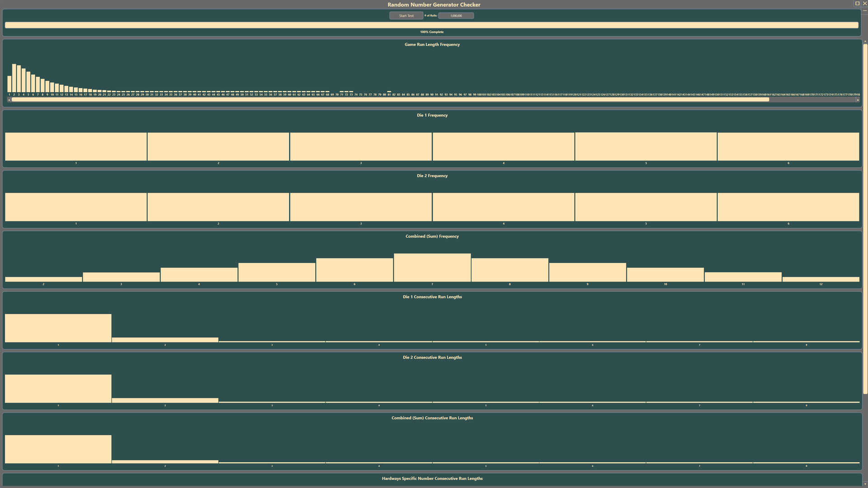Select bar 2 in Die 2 Consecutive Run Lengths
The image size is (868, 488).
(165, 400)
